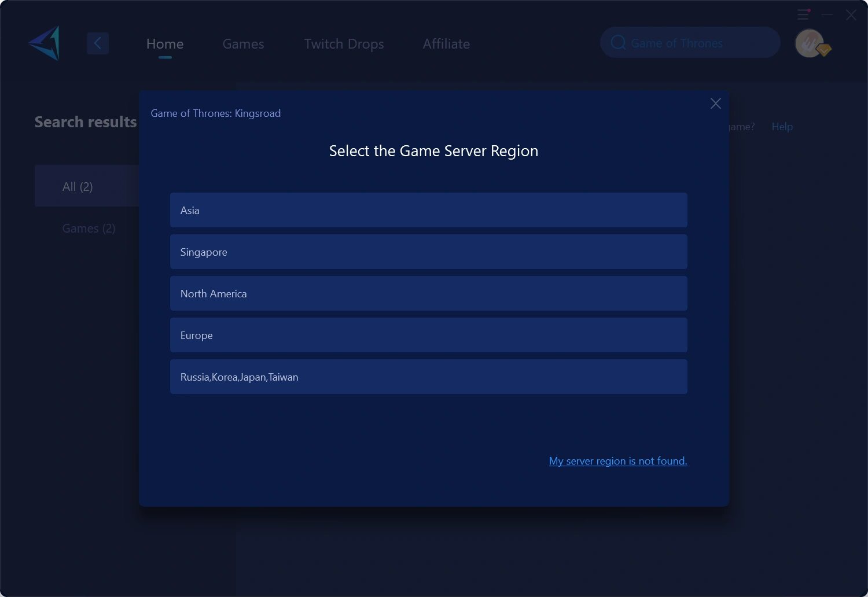
Task: Click 'My server region is not found' link
Action: [x=618, y=461]
